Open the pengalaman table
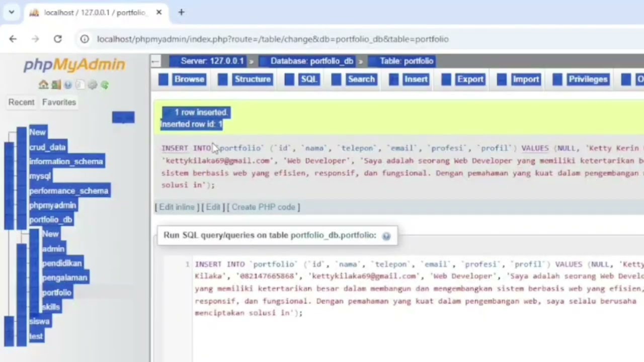 pyautogui.click(x=65, y=278)
